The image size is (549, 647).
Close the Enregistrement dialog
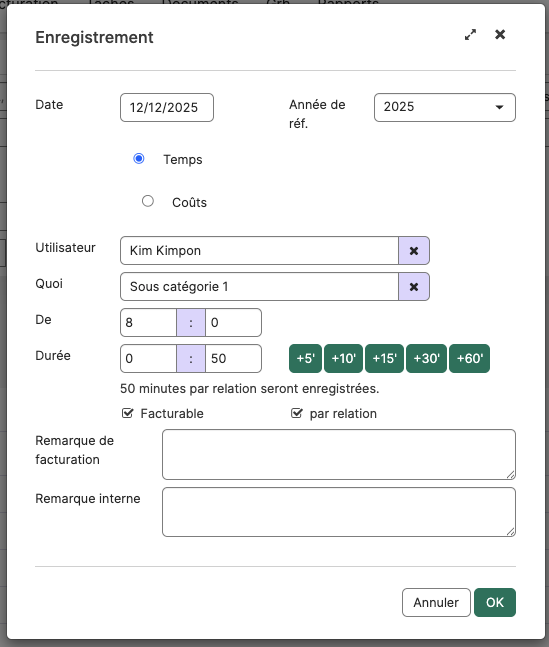tap(500, 35)
